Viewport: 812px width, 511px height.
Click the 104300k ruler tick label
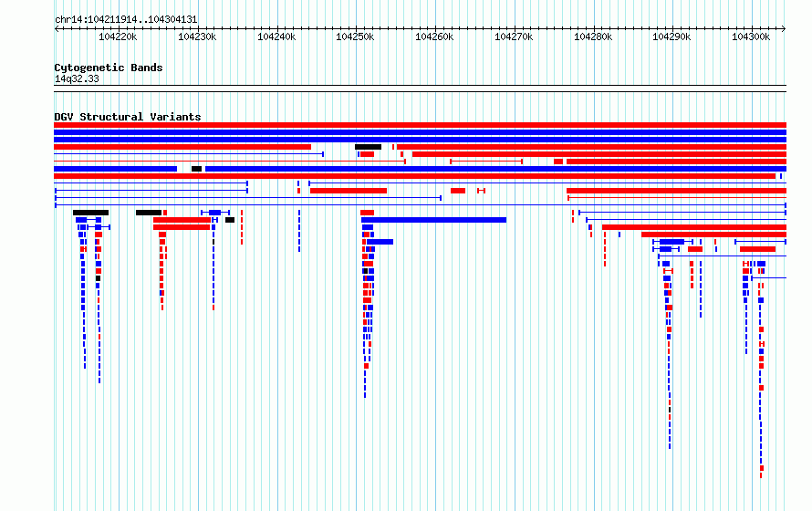pyautogui.click(x=751, y=36)
